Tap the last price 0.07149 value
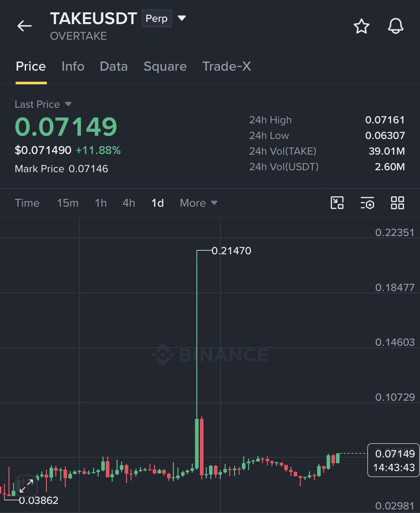The width and height of the screenshot is (420, 513). tap(66, 127)
